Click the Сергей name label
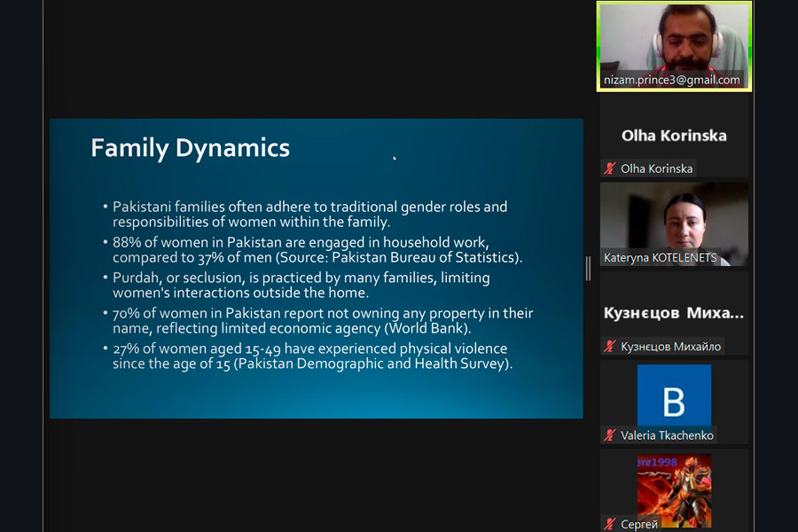798x532 pixels. coord(639,524)
